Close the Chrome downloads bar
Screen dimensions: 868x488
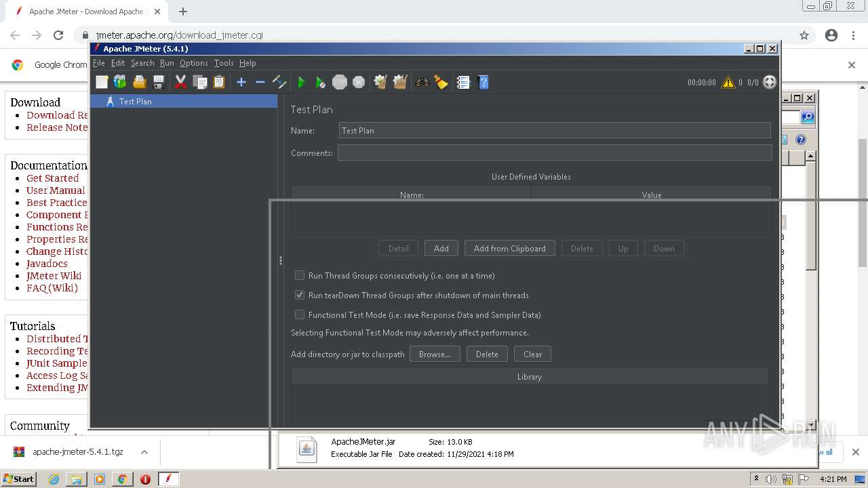(855, 452)
